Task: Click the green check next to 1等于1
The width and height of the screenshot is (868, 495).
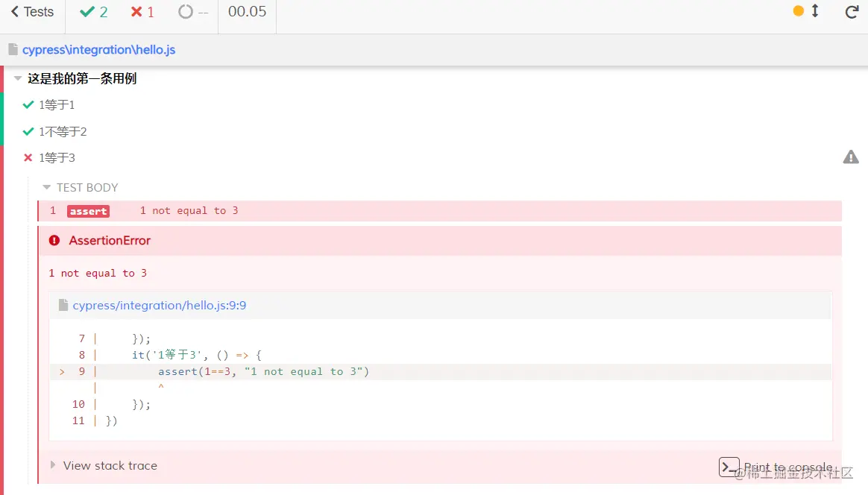Action: tap(28, 104)
